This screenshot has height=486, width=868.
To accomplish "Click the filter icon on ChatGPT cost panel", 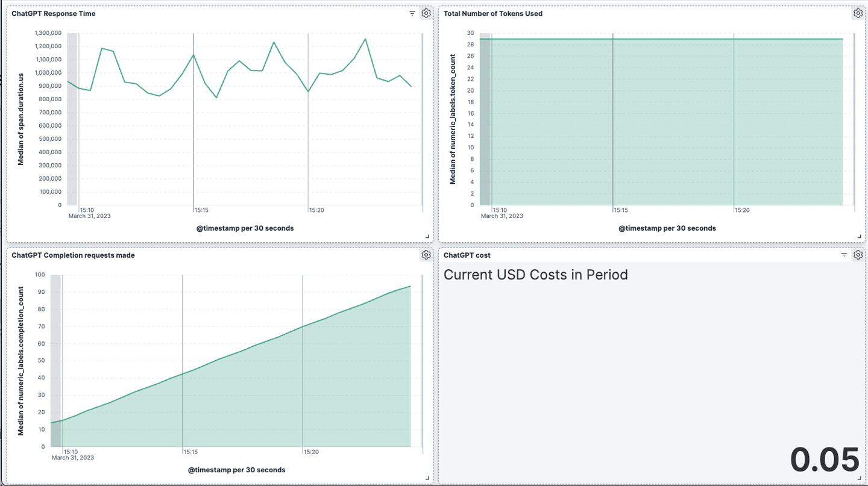I will point(844,255).
